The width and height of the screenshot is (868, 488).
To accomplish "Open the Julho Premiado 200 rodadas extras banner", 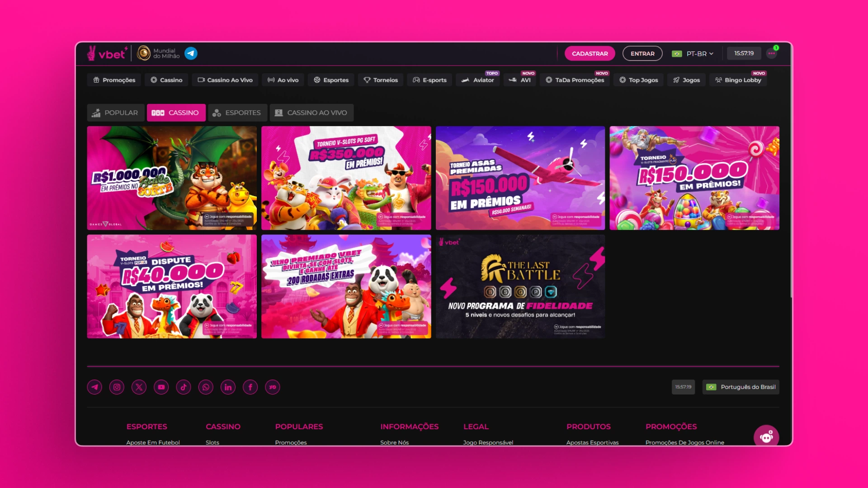I will (346, 286).
